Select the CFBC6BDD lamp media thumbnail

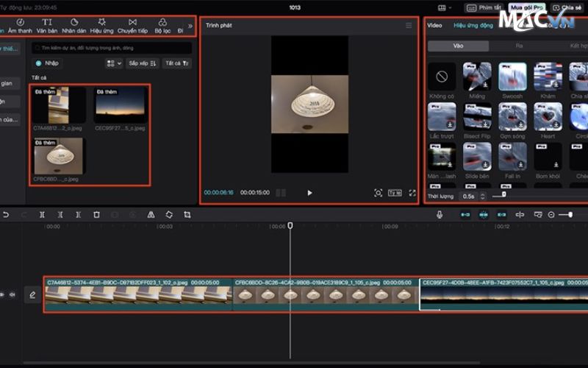click(x=59, y=156)
